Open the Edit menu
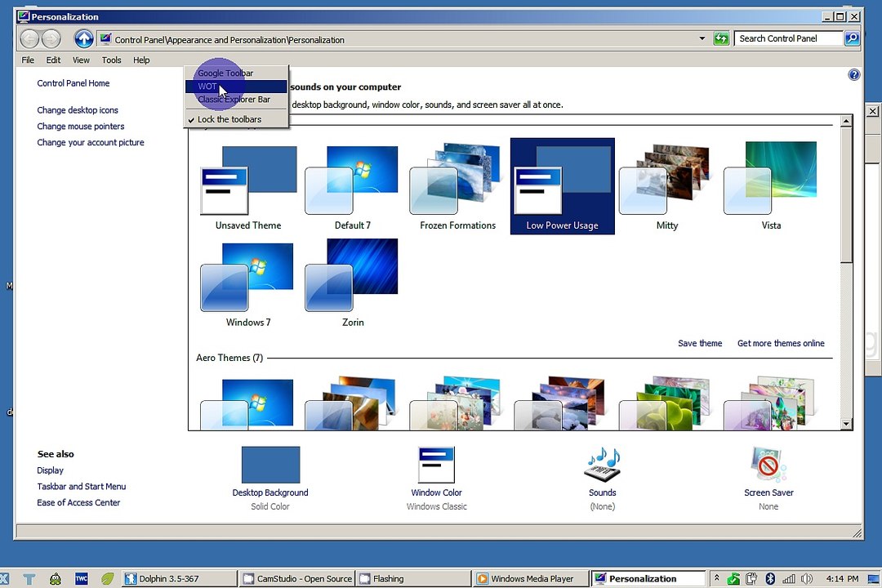 (x=53, y=60)
